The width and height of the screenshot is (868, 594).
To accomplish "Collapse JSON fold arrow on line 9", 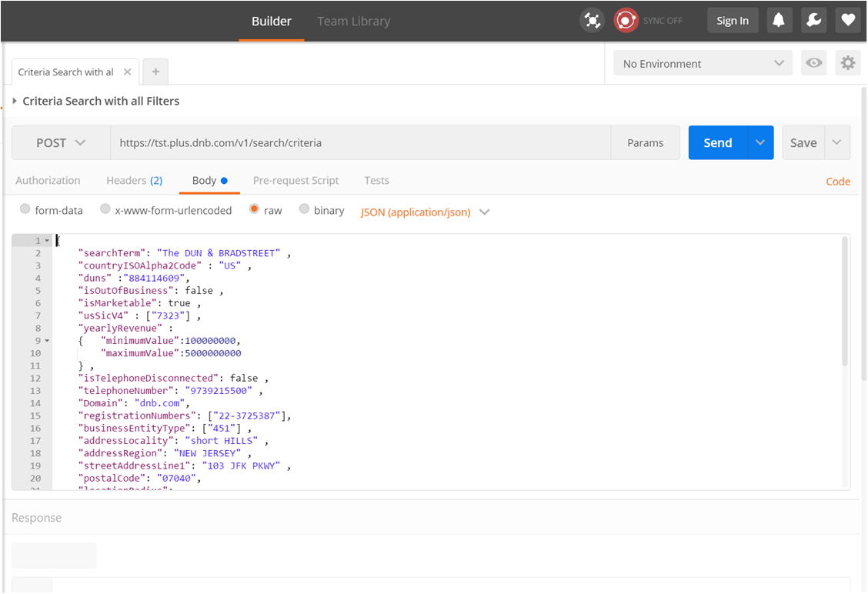I will (47, 340).
